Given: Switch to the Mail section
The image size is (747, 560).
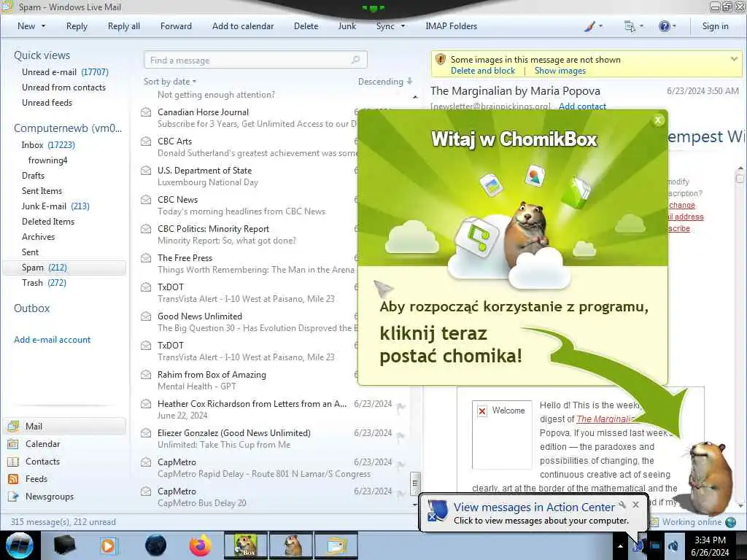Looking at the screenshot, I should (65, 426).
